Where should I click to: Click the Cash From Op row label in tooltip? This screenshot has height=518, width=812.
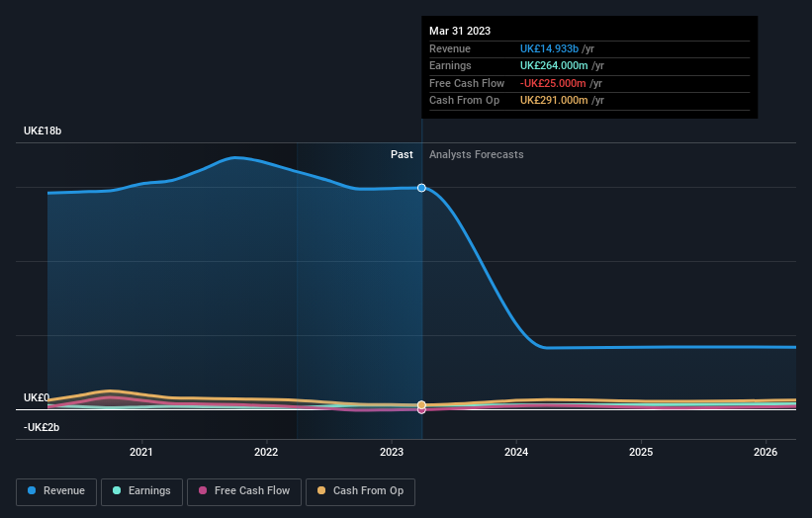tap(465, 101)
